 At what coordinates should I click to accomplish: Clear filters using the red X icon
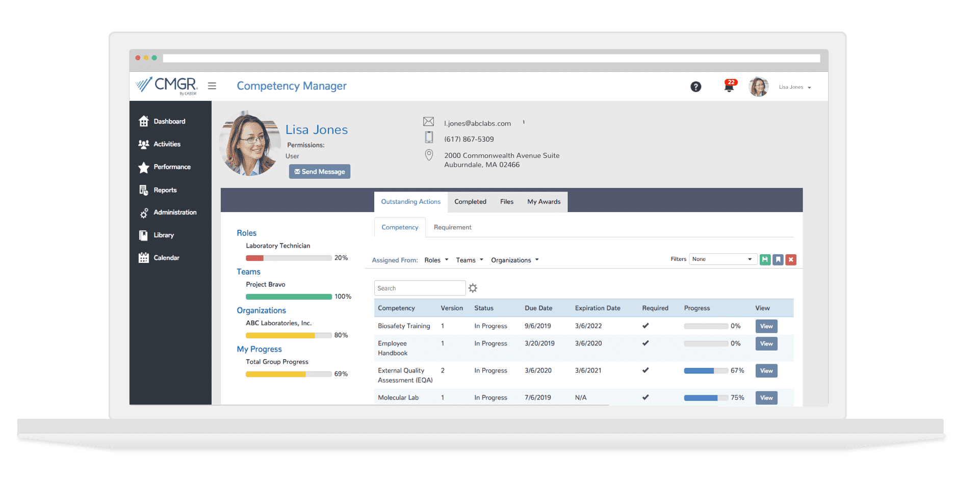pos(791,259)
